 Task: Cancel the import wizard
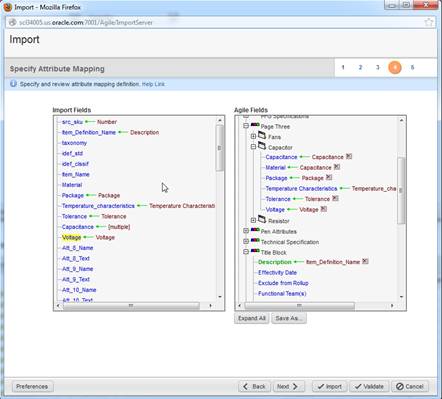point(410,386)
